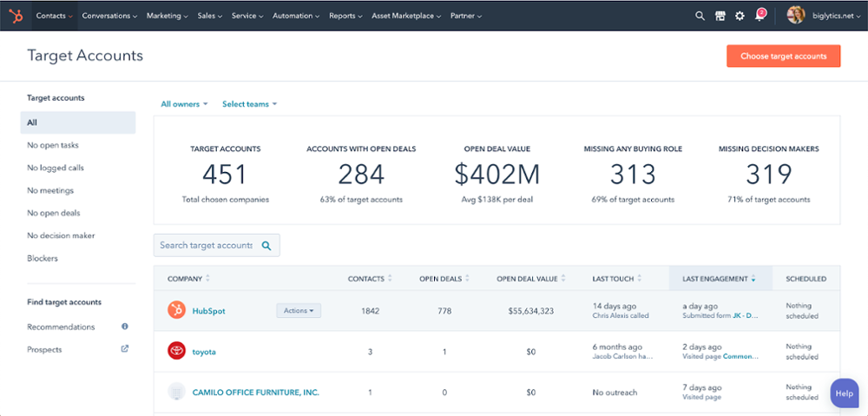The image size is (868, 416).
Task: Select the No logged calls filter
Action: click(x=56, y=168)
